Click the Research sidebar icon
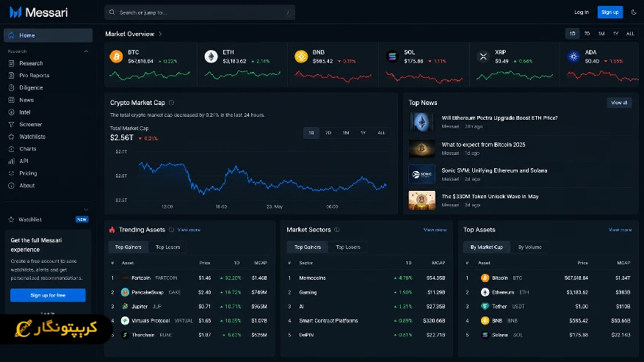 (12, 63)
